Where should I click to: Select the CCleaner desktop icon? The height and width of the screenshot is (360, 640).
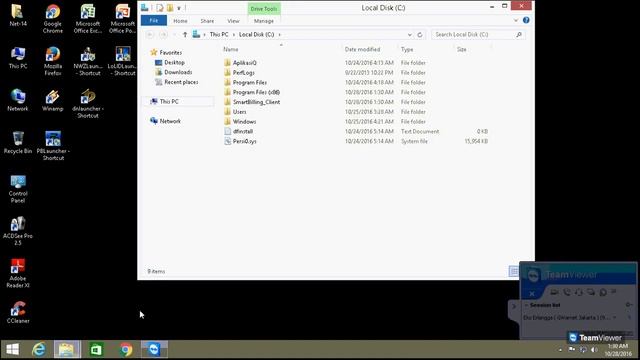[18, 312]
